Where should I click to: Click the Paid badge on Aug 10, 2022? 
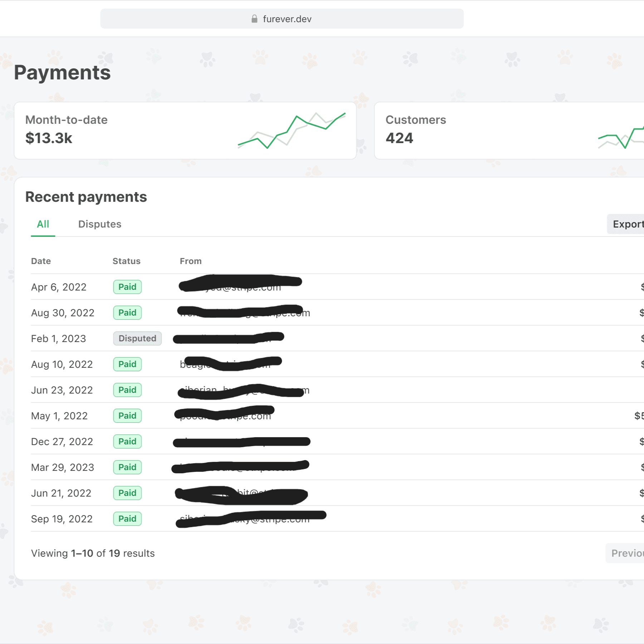pos(127,364)
